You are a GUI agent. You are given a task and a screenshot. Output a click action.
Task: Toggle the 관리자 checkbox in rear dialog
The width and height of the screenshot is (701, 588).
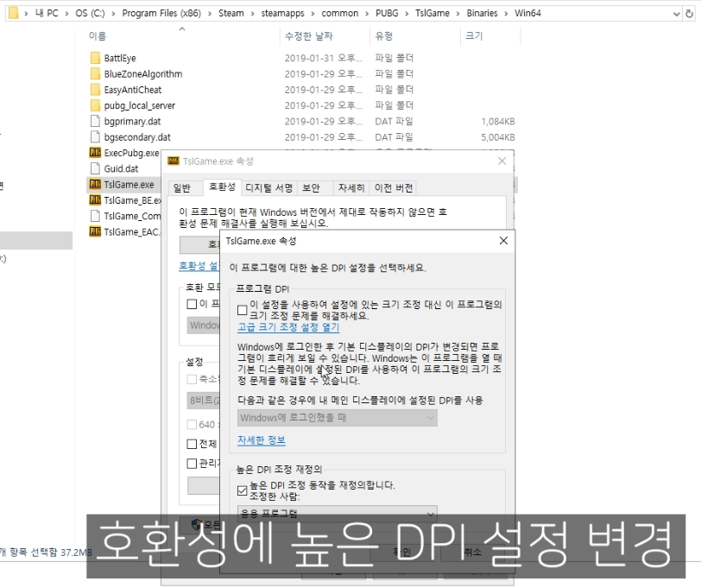[x=192, y=464]
